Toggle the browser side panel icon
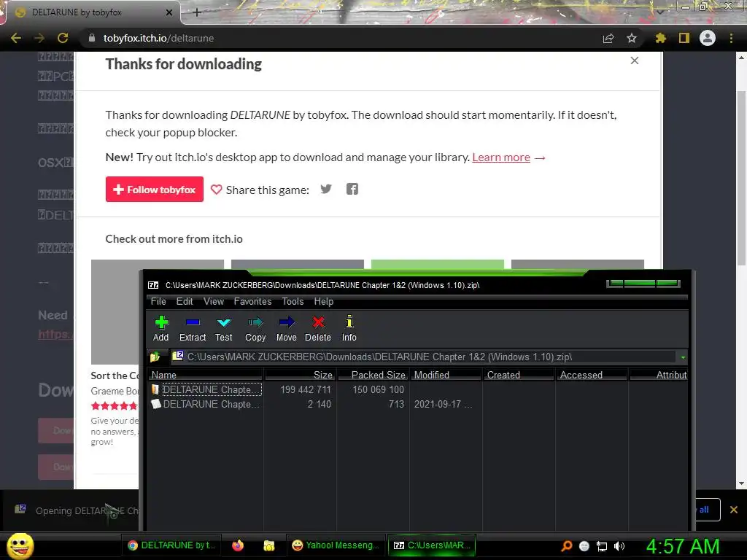This screenshot has width=747, height=560. [x=684, y=38]
